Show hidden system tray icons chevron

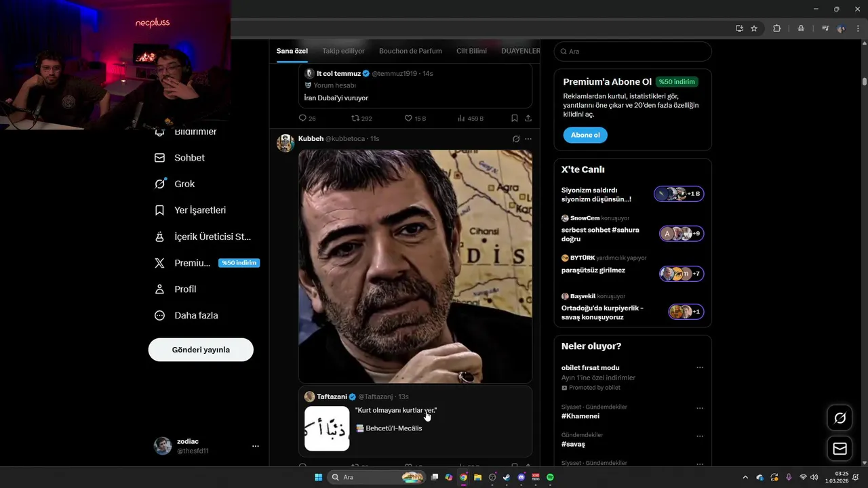click(745, 477)
